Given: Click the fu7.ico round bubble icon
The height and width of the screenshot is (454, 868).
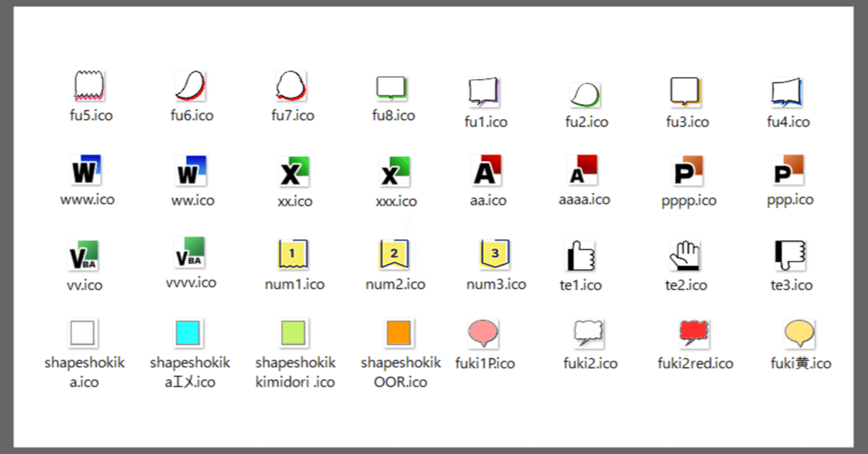Looking at the screenshot, I should click(292, 86).
